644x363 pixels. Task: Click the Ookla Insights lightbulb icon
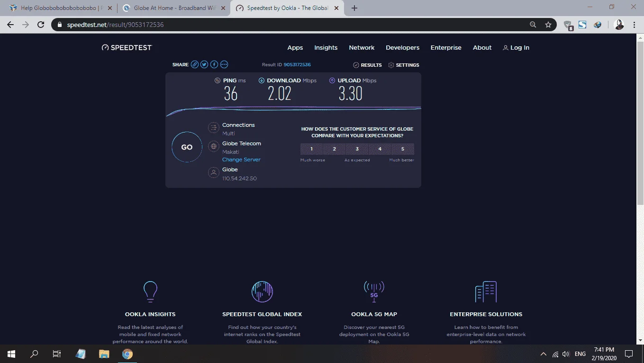150,291
